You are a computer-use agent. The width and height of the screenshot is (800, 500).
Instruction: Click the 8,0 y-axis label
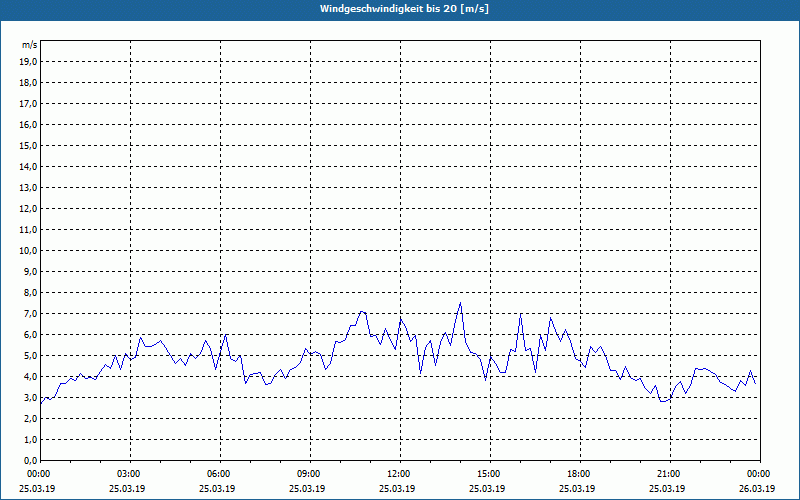point(30,292)
